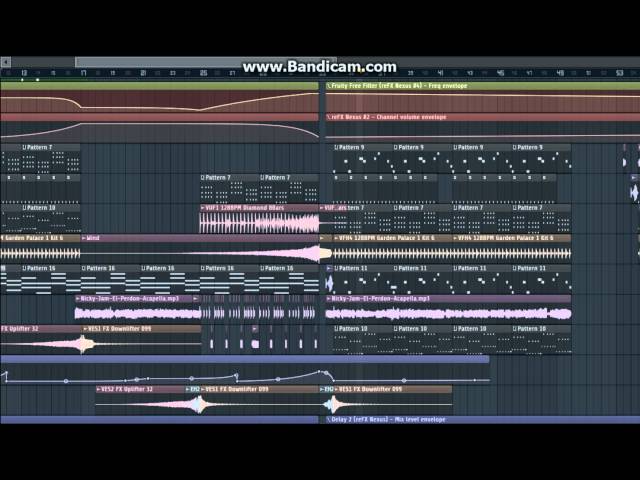Click the loop marker dot under bar 13

[22, 80]
